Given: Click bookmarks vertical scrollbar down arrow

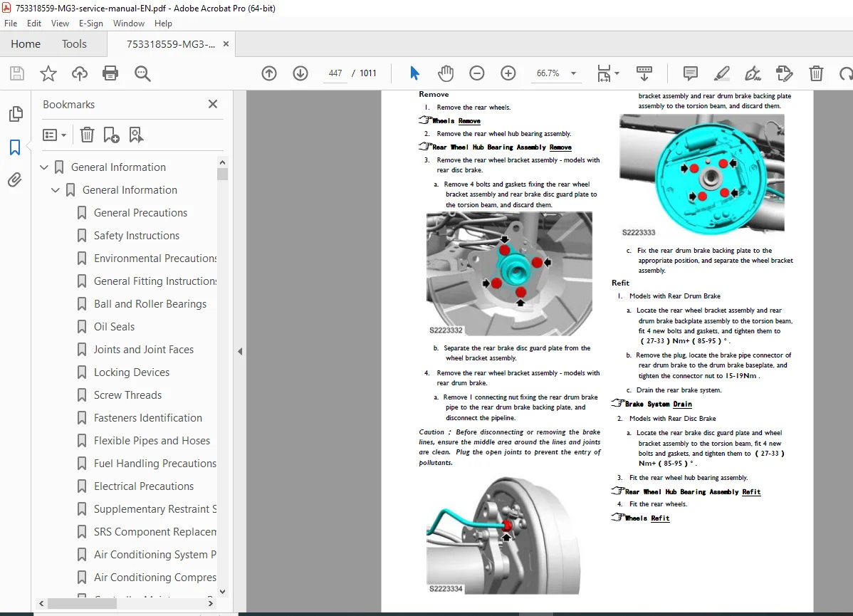Looking at the screenshot, I should point(222,592).
